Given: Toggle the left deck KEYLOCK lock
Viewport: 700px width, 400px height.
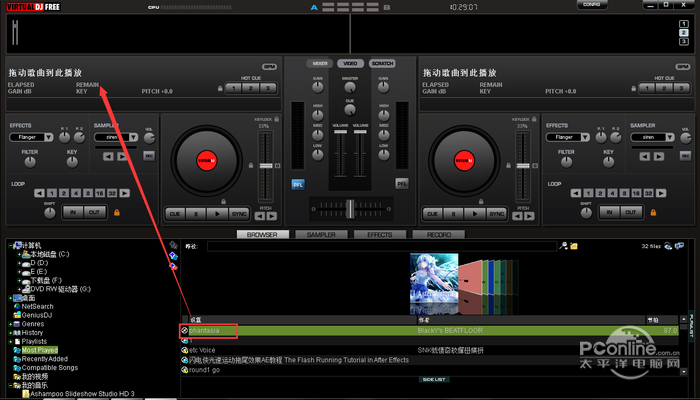Looking at the screenshot, I should [x=277, y=119].
